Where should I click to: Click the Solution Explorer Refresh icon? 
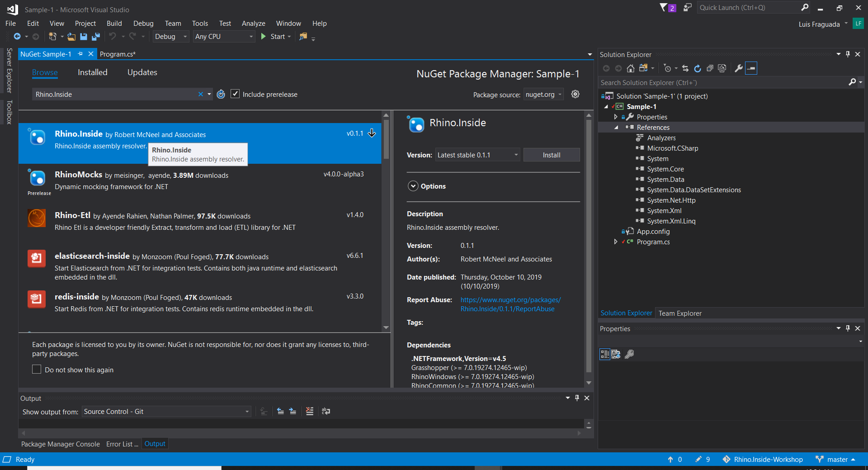coord(698,68)
